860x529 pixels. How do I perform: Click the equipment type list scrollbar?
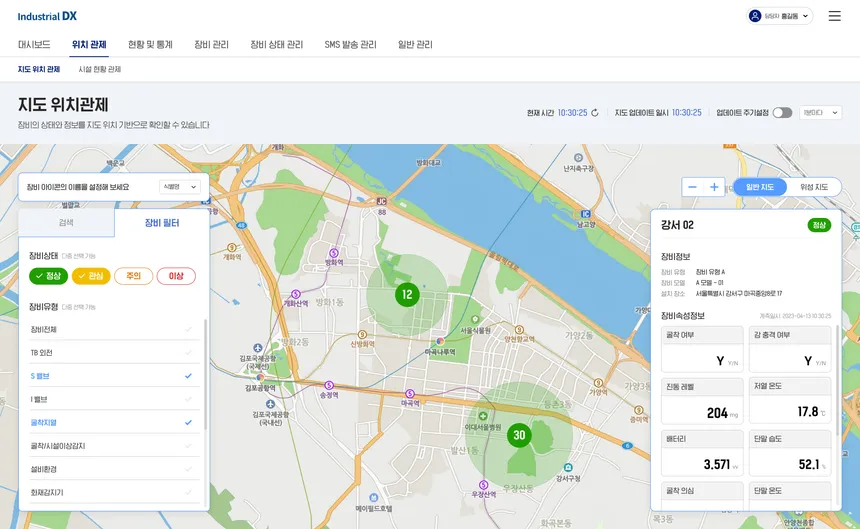pyautogui.click(x=206, y=374)
